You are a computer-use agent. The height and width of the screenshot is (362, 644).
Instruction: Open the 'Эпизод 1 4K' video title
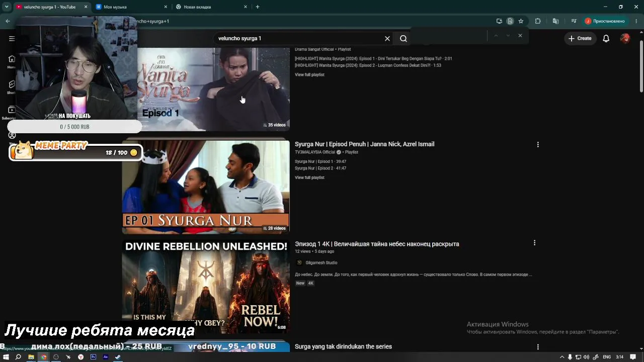click(377, 244)
